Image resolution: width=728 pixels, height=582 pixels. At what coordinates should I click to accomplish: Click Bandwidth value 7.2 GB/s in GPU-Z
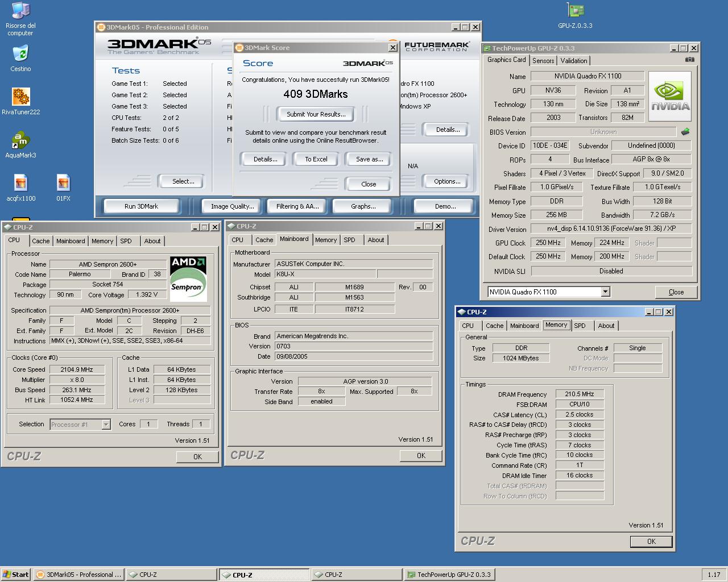[x=662, y=215]
